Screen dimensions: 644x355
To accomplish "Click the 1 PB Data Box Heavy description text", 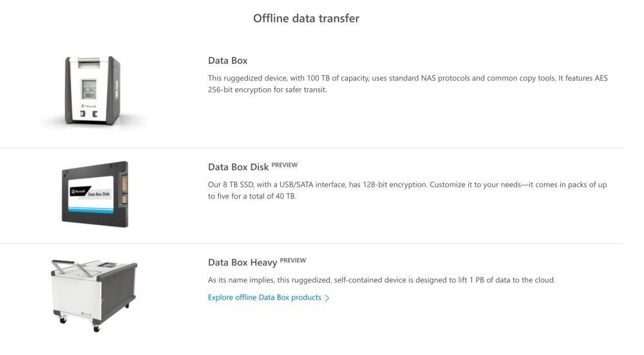I will [x=381, y=280].
